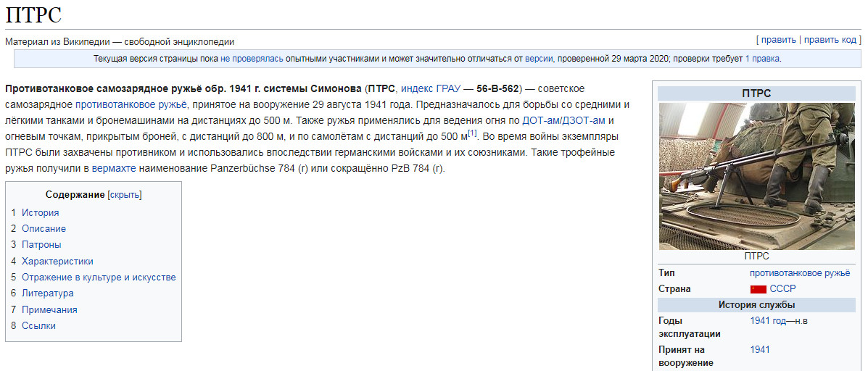Jump to 'История' section in contents
This screenshot has height=371, width=868.
41,213
